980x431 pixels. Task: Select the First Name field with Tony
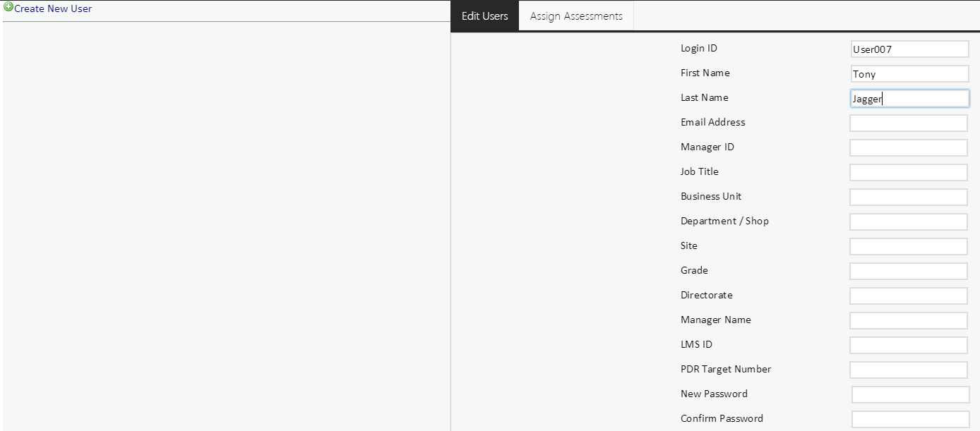point(909,74)
